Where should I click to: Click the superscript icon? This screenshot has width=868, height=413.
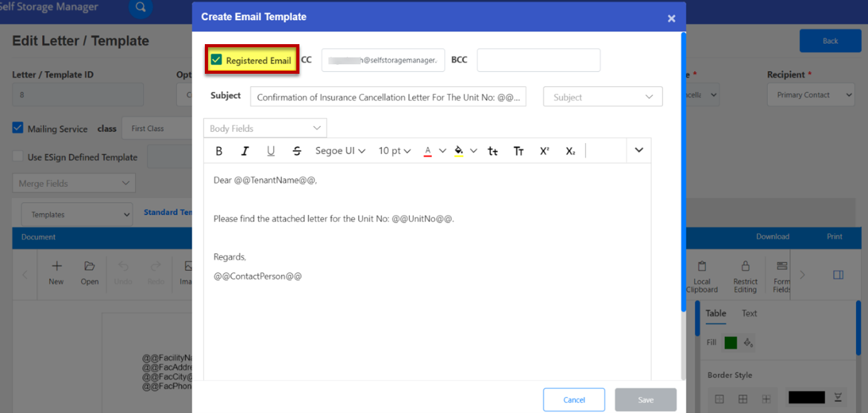point(545,151)
